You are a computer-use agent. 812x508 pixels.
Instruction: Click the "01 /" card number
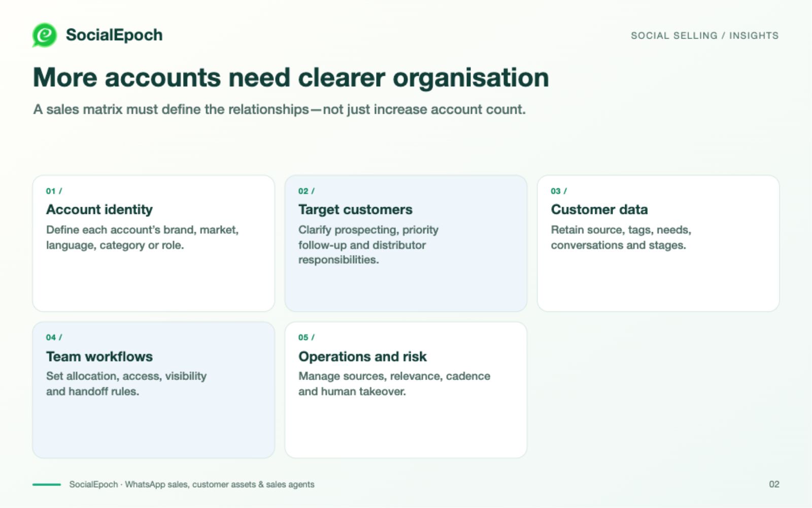pyautogui.click(x=54, y=191)
